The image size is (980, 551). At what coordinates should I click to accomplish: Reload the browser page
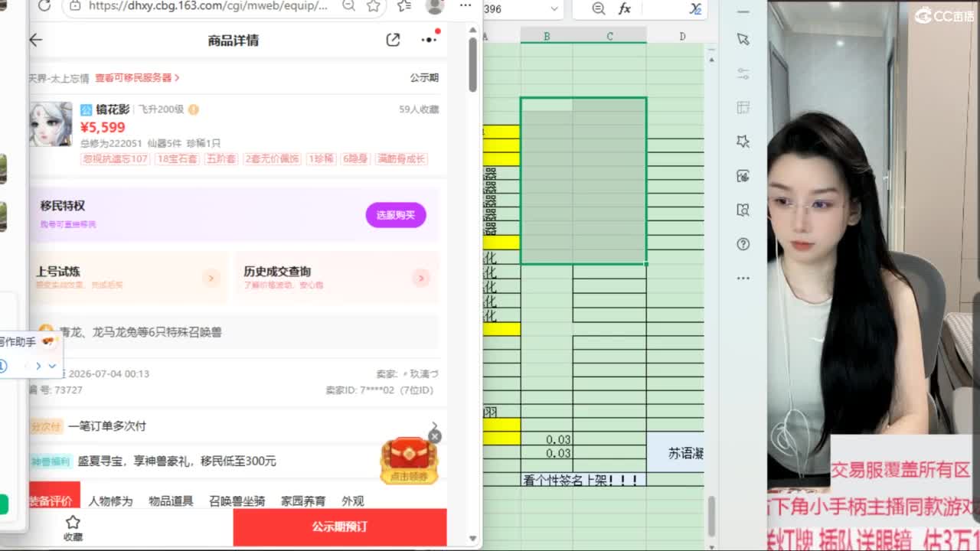tap(44, 6)
